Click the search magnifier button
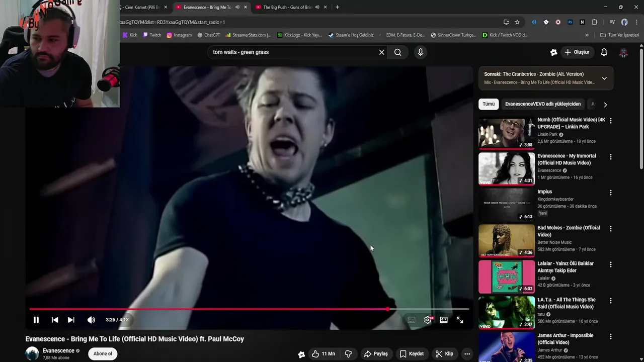This screenshot has width=644, height=362. pyautogui.click(x=398, y=52)
